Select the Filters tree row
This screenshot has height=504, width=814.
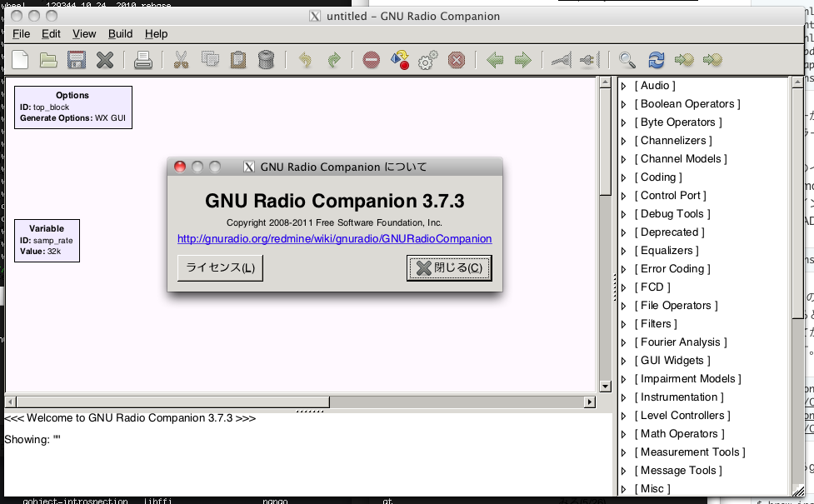705,324
